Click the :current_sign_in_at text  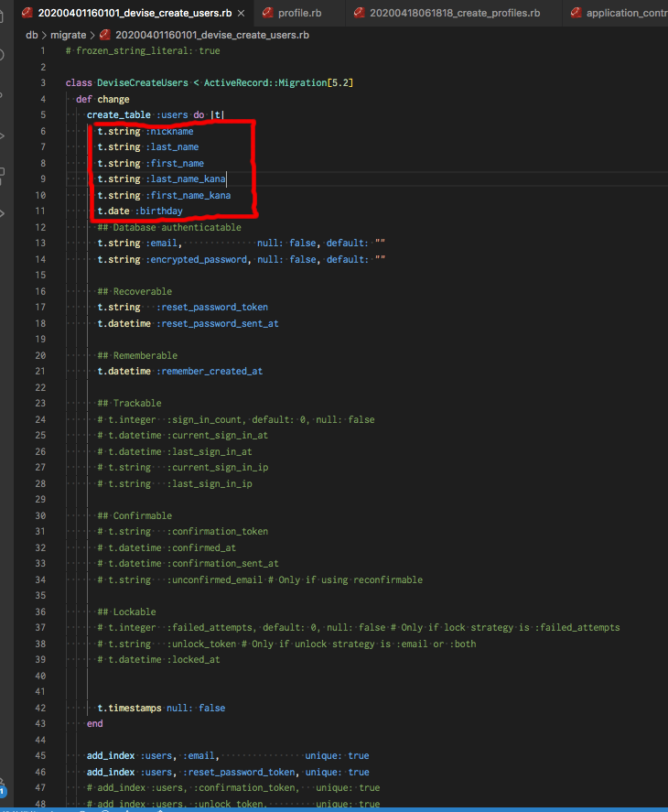click(x=217, y=436)
